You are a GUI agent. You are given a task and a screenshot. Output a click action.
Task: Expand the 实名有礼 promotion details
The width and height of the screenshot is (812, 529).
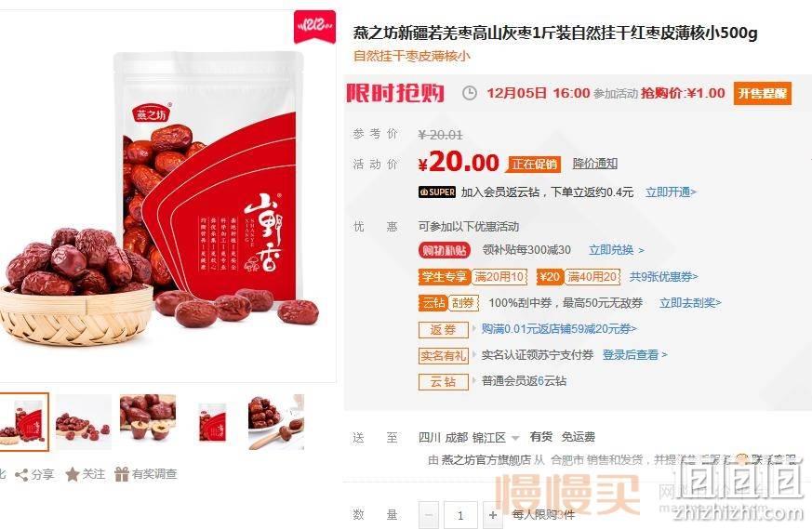point(473,355)
